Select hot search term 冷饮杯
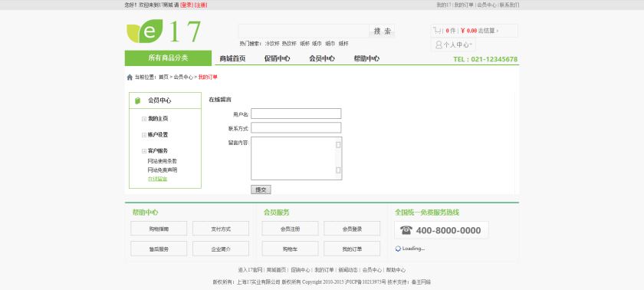 coord(272,44)
